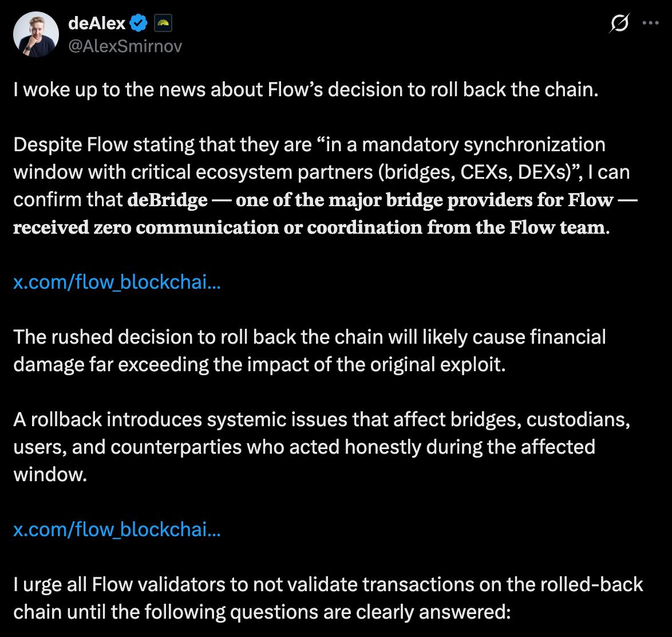
Task: Click the paragraph starting "The rushed decision"
Action: tap(309, 337)
